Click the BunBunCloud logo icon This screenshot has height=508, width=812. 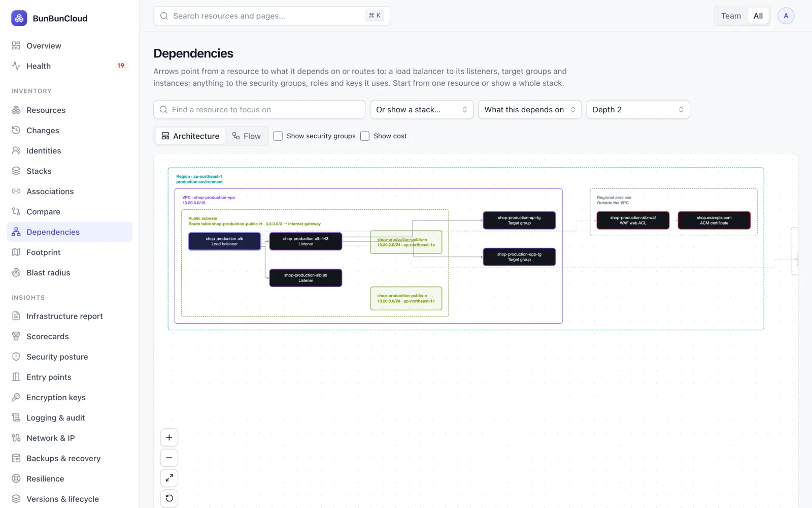pyautogui.click(x=19, y=18)
